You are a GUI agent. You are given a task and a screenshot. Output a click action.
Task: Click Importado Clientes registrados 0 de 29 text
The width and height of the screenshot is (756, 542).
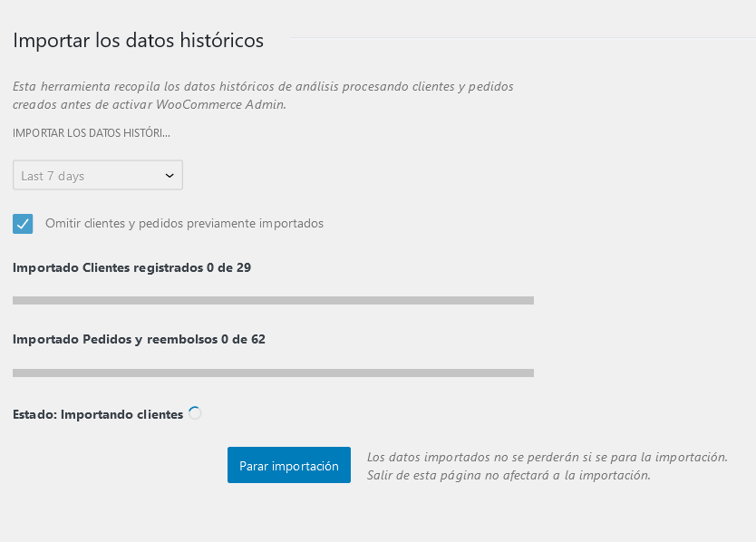click(131, 267)
